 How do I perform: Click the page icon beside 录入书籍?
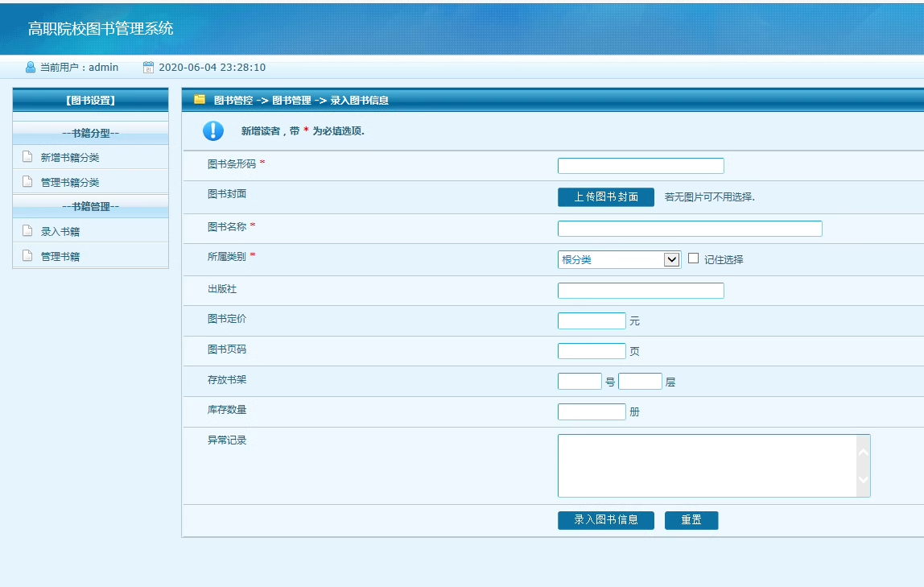(27, 230)
